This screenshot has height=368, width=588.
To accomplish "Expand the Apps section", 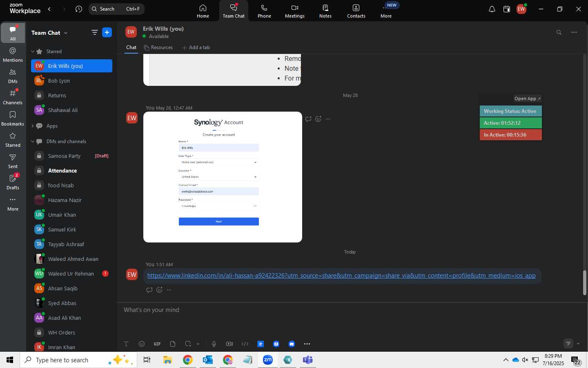I will click(x=33, y=126).
